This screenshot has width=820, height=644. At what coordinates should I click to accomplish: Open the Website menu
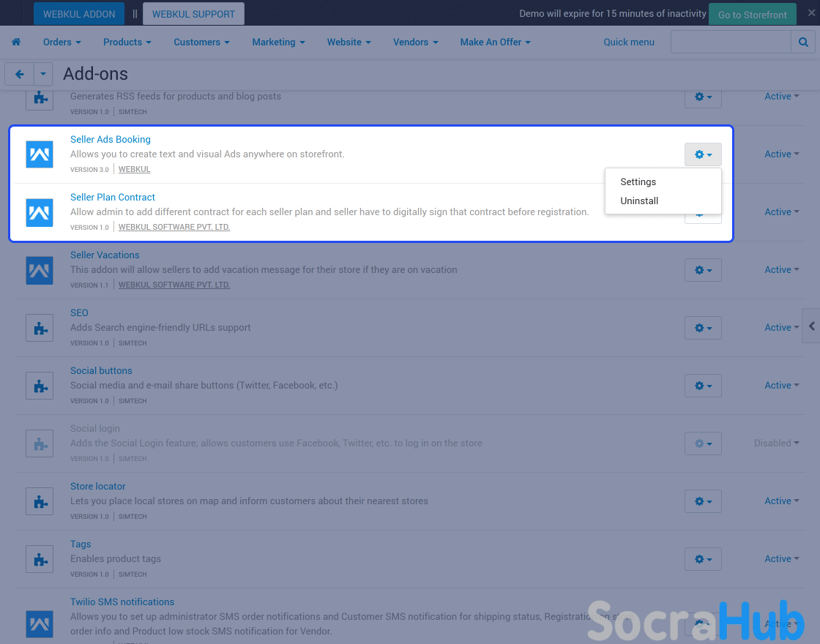click(x=348, y=42)
